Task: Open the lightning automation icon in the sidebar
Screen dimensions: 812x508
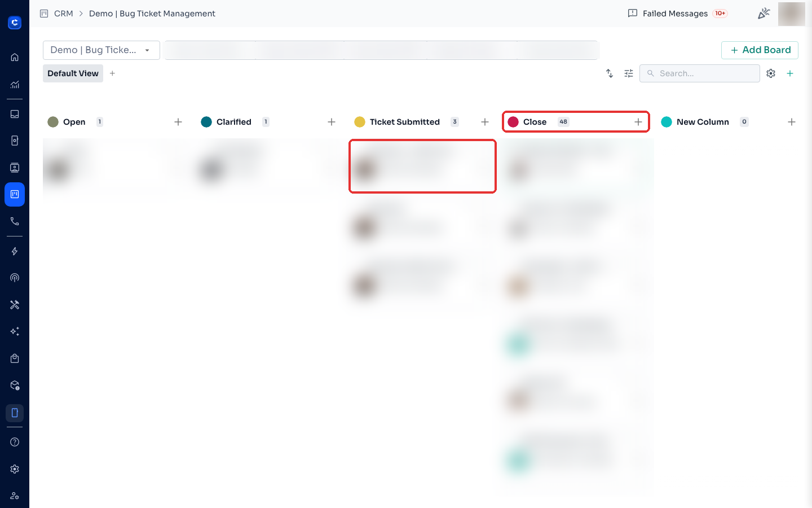Action: point(15,251)
